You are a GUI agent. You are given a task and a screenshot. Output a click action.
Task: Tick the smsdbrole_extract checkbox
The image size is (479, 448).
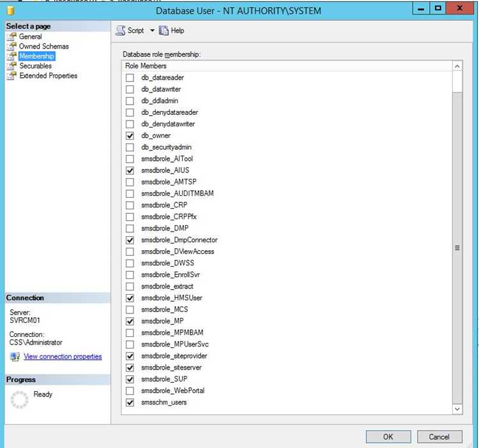point(130,287)
